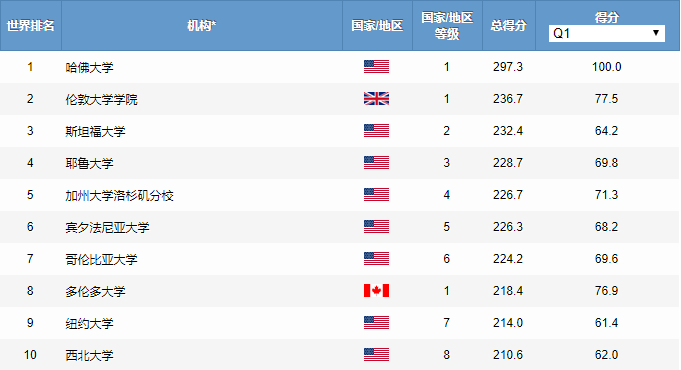Screen dimensions: 681x370
Task: Select the 斯坦福大学 row name
Action: click(95, 132)
